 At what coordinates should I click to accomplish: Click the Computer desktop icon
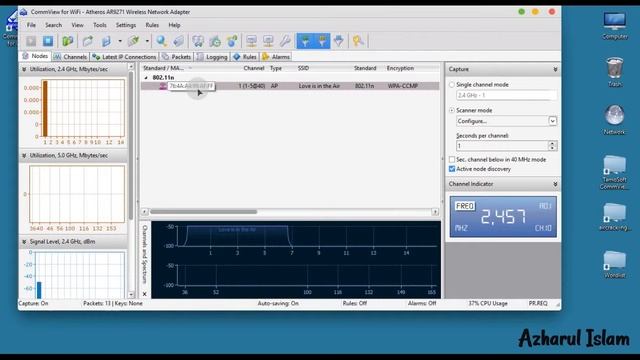[x=615, y=26]
